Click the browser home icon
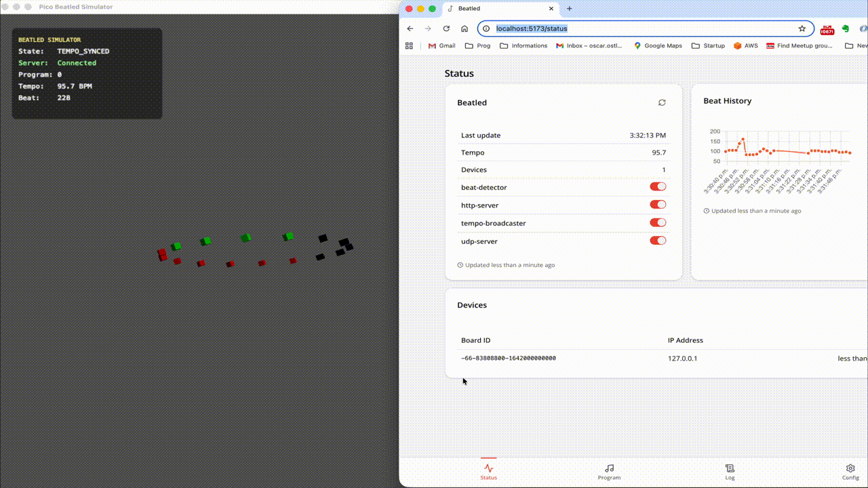Image resolution: width=868 pixels, height=488 pixels. [465, 28]
